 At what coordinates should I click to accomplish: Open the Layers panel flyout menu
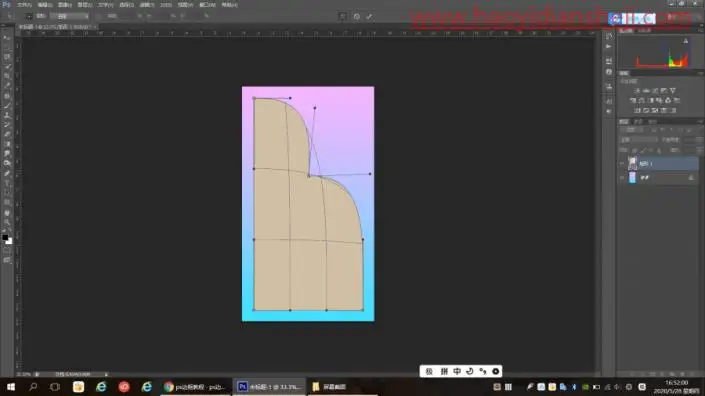point(701,122)
